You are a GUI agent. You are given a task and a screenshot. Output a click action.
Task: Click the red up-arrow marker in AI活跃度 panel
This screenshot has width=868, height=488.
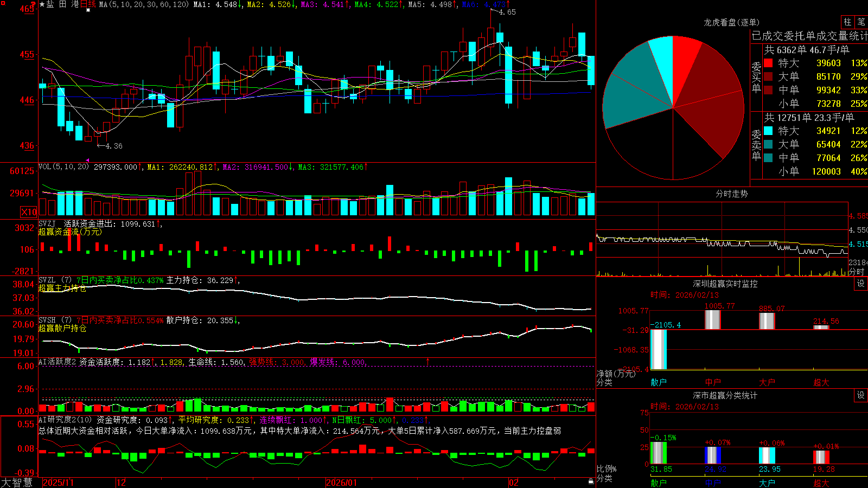tap(427, 361)
